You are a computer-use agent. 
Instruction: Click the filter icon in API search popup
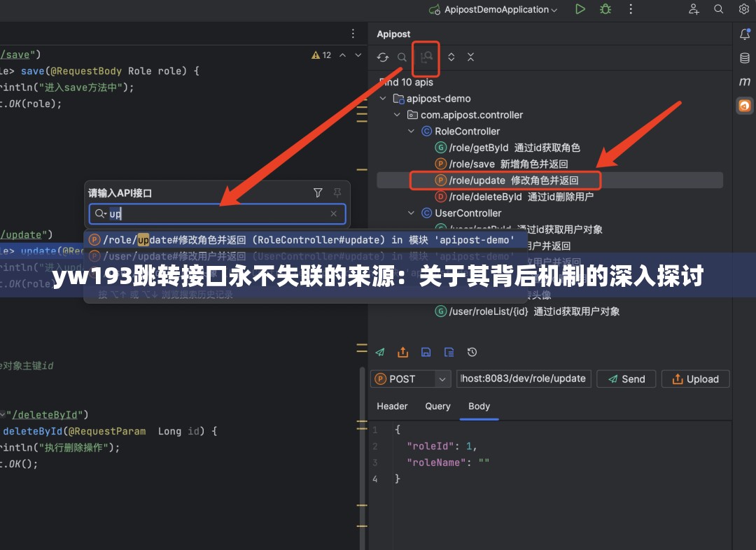point(318,192)
